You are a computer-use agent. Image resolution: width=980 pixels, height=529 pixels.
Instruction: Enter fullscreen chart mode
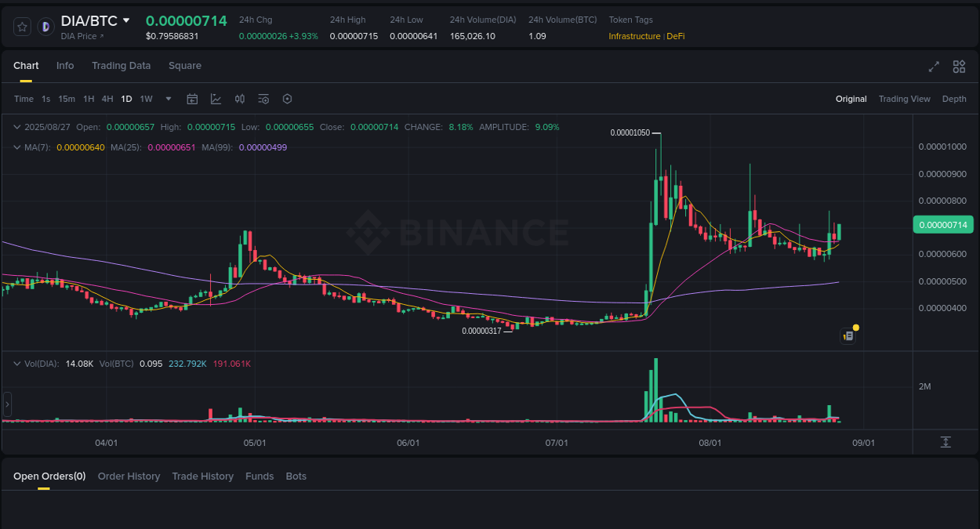934,67
